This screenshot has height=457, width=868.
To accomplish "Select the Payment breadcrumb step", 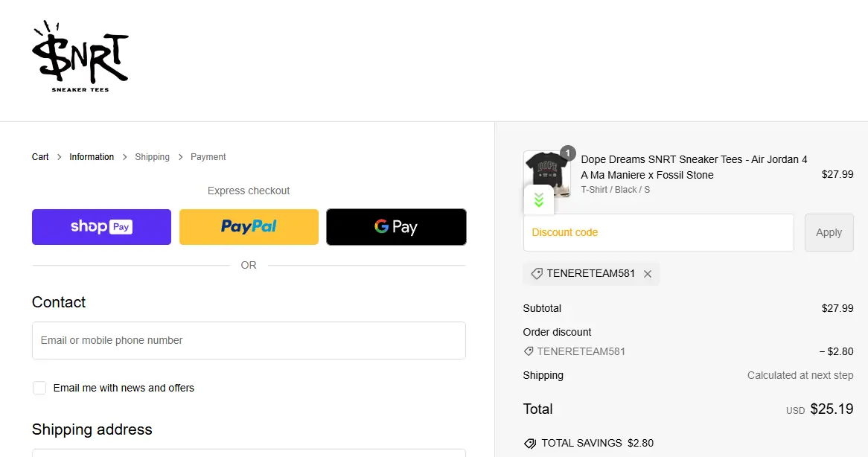I will 208,157.
